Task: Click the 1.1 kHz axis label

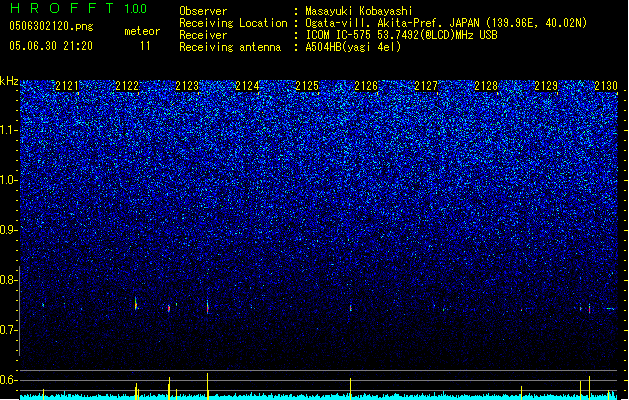Action: pyautogui.click(x=9, y=130)
